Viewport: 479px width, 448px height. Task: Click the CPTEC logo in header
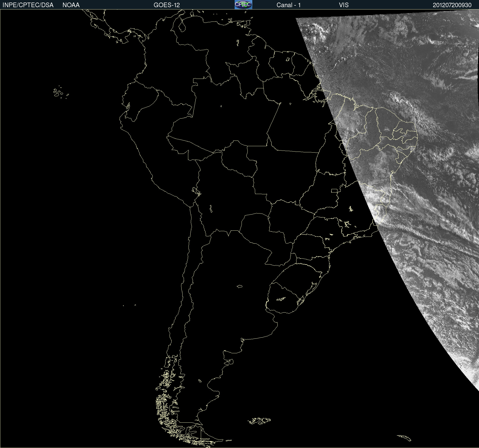[x=243, y=5]
